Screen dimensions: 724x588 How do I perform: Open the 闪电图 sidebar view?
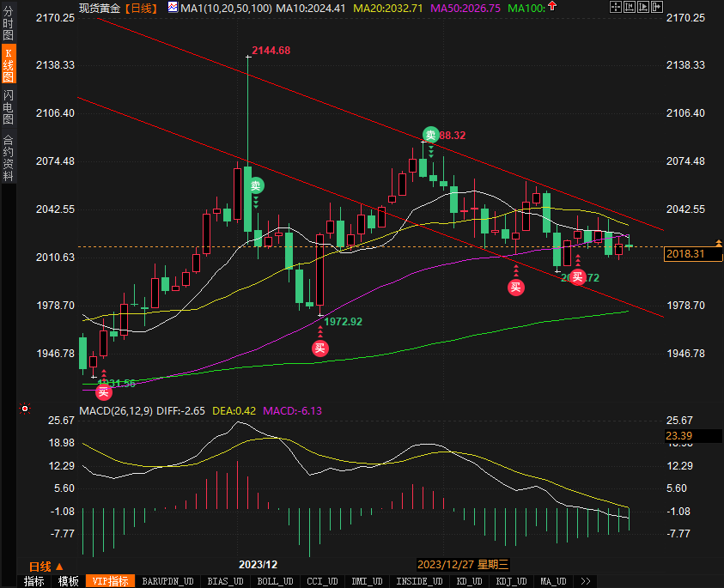click(8, 108)
